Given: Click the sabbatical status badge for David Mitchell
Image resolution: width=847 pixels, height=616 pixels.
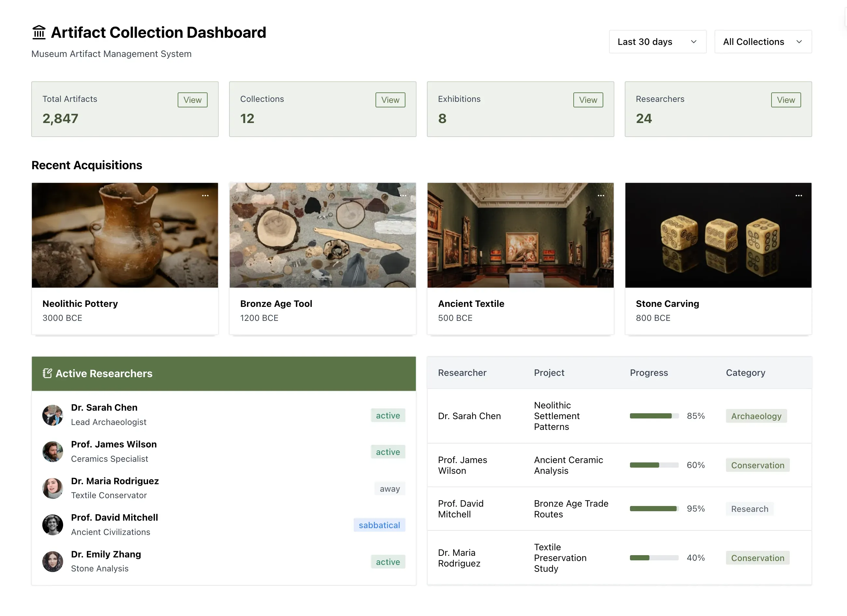Looking at the screenshot, I should (x=379, y=525).
